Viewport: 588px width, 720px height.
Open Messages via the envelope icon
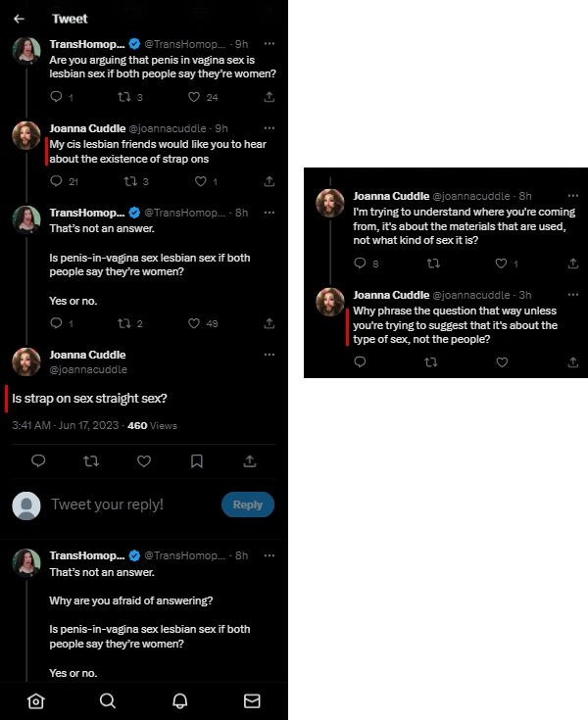(x=252, y=700)
